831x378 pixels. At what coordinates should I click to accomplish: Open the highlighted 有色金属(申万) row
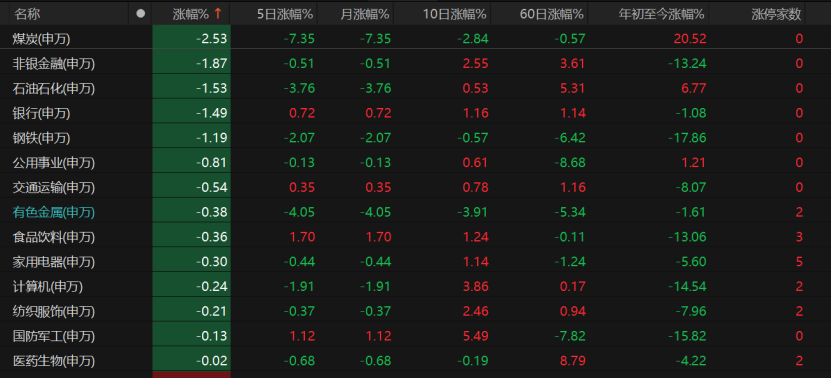coord(416,212)
